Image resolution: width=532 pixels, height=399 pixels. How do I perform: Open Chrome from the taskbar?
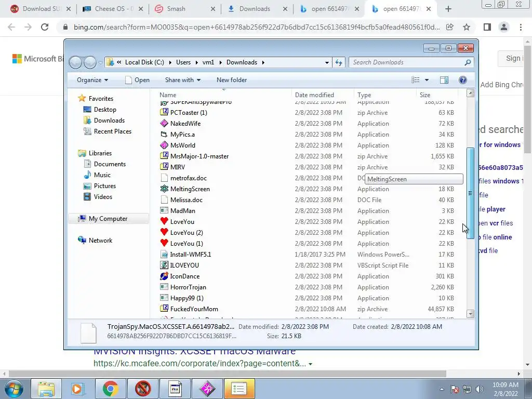110,389
